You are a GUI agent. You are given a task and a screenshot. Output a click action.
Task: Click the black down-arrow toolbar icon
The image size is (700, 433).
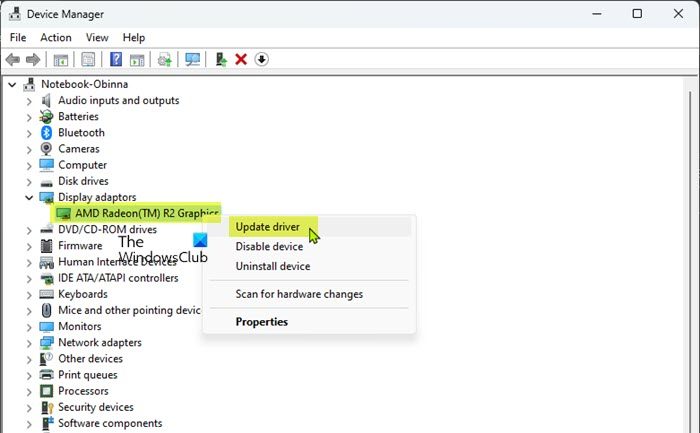[262, 60]
